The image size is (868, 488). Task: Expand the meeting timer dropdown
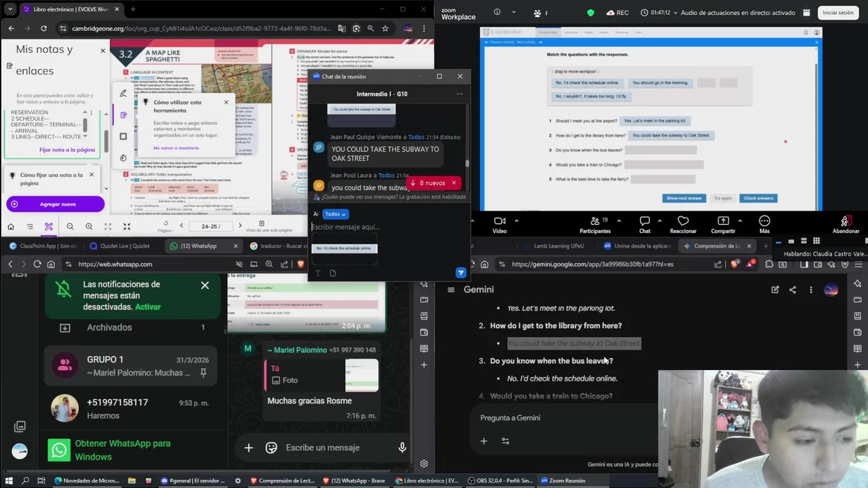click(x=675, y=12)
